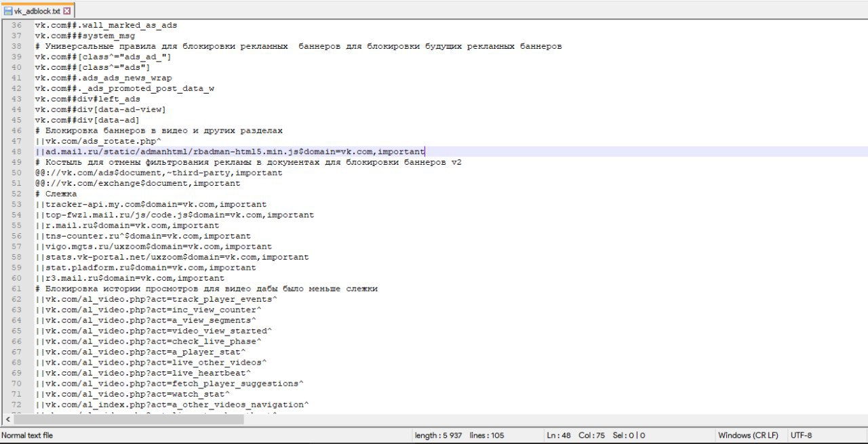Screen dimensions: 868x444
Task: Click the rule vk.com##[class^="ads_ad_"]
Action: [103, 57]
